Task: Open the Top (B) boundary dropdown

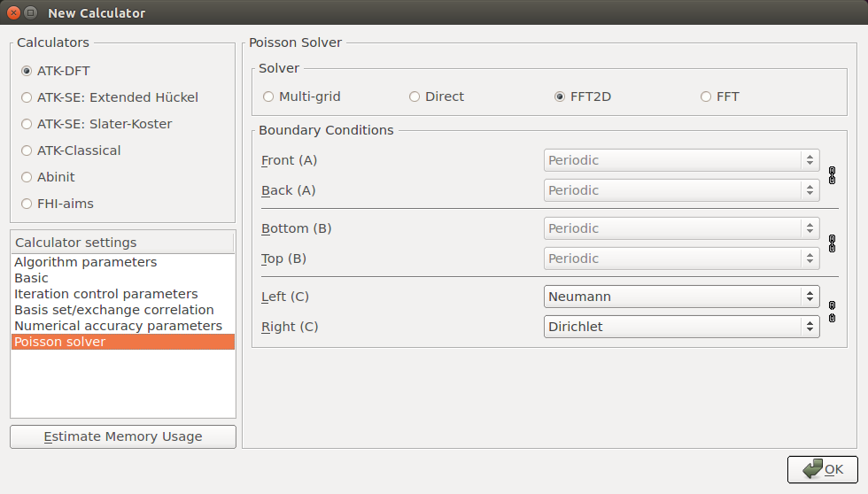Action: 681,259
